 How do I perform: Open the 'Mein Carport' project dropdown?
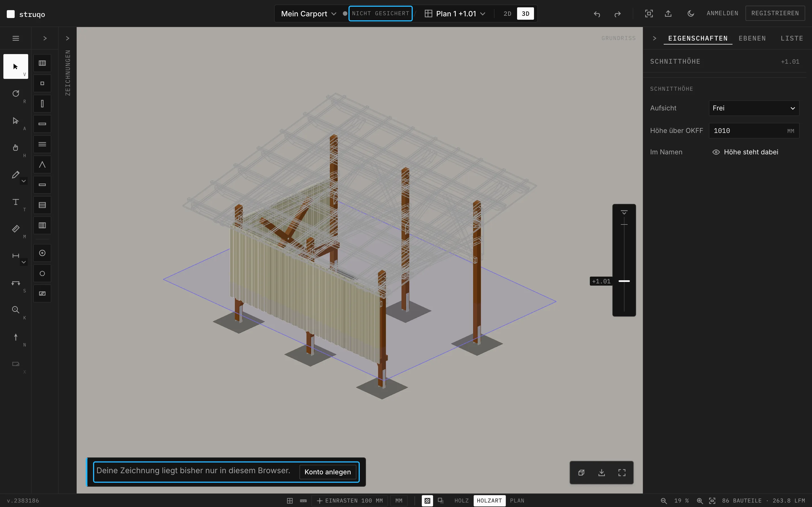pyautogui.click(x=308, y=14)
